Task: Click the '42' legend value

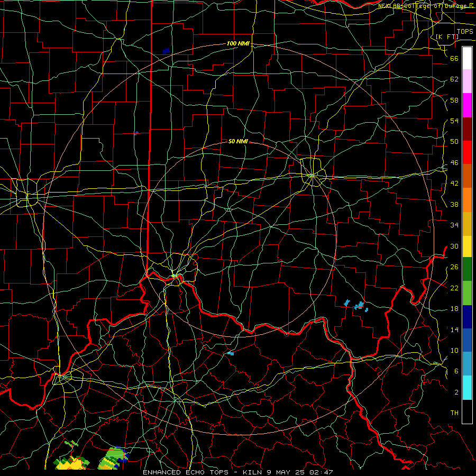Action: 454,184
